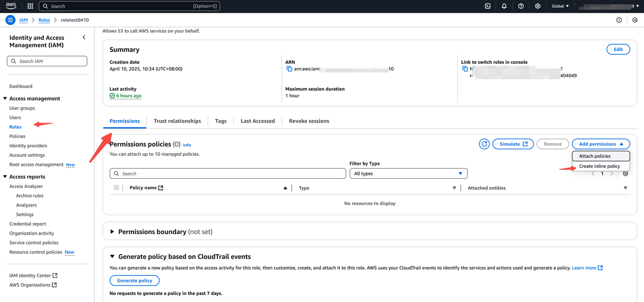Open console settings gear in top bar

pyautogui.click(x=537, y=6)
